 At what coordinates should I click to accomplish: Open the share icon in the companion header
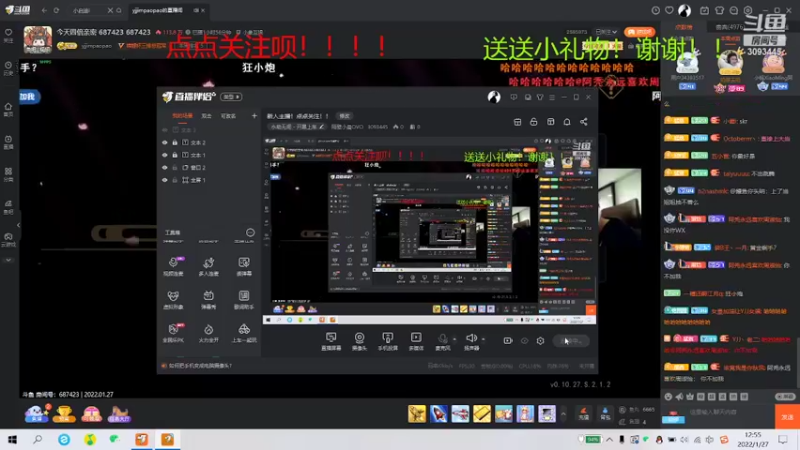tap(584, 122)
